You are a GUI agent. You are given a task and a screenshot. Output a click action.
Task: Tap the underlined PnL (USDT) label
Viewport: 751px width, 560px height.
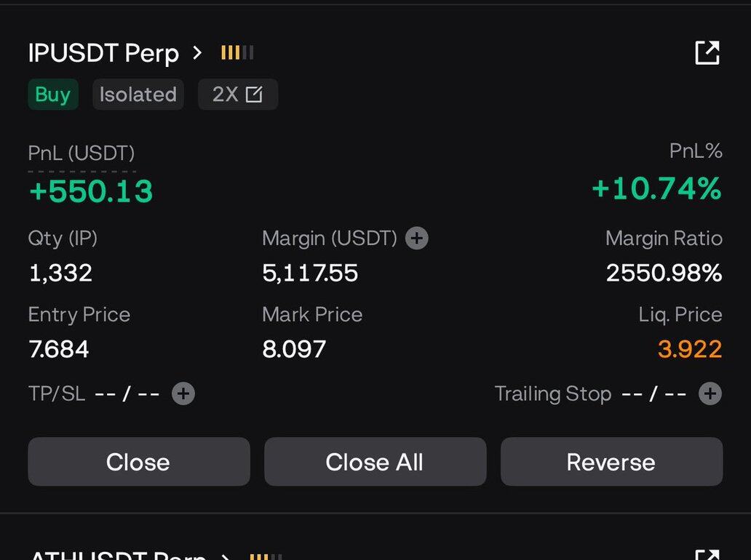82,153
